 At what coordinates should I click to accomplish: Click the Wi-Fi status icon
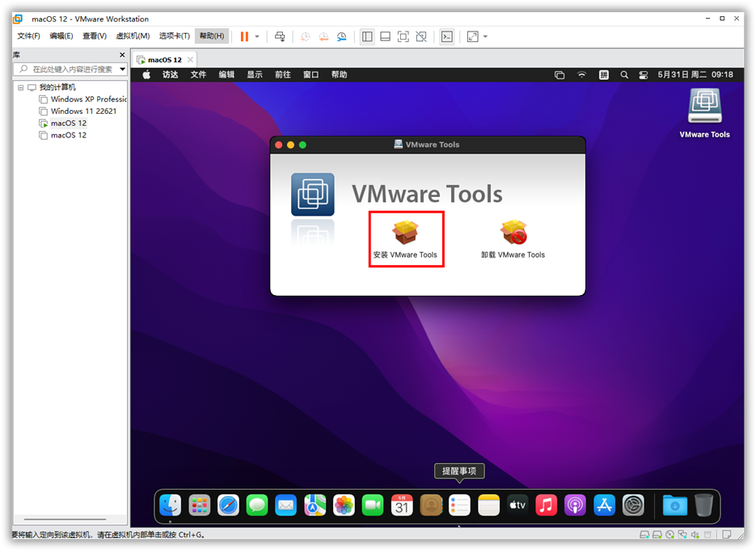point(581,74)
